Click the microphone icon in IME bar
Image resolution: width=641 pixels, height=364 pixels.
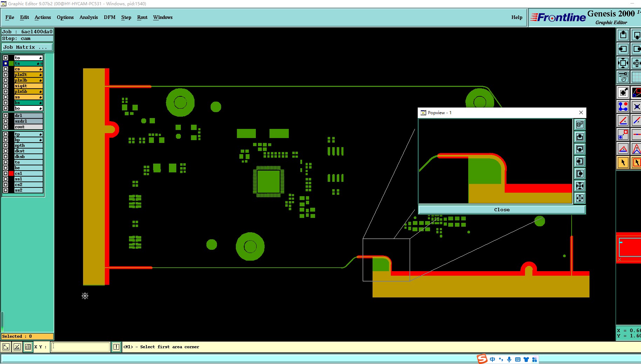click(509, 359)
